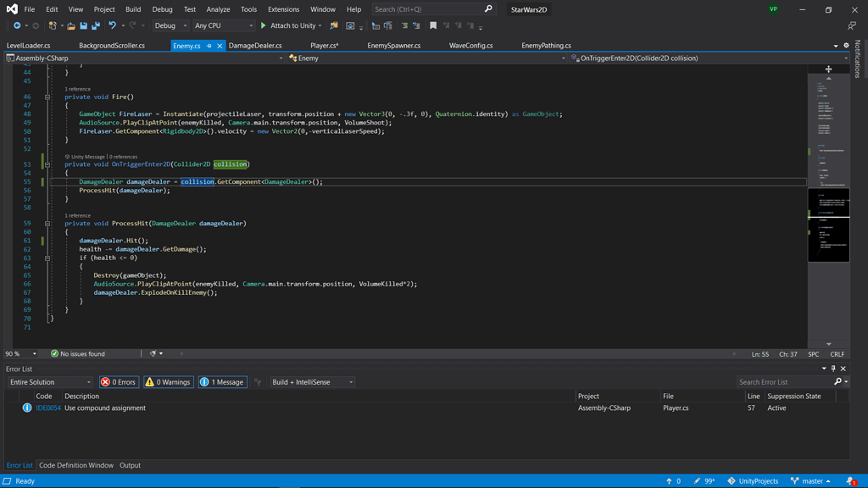Open the code cleanup broom icon
This screenshot has width=868, height=488.
(153, 353)
